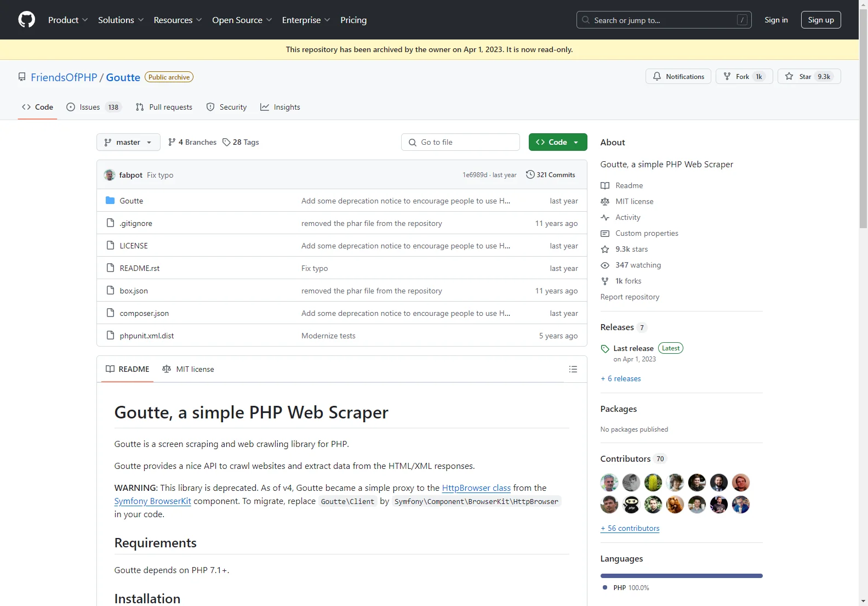Open the .gitignore file
This screenshot has width=868, height=606.
click(136, 223)
